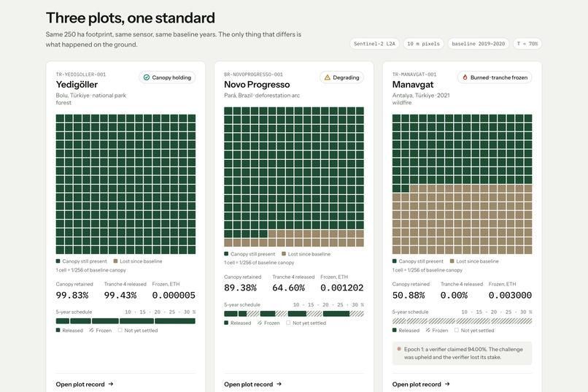Image resolution: width=588 pixels, height=392 pixels.
Task: Click frozen ETH value 0.001202
Action: 342,288
